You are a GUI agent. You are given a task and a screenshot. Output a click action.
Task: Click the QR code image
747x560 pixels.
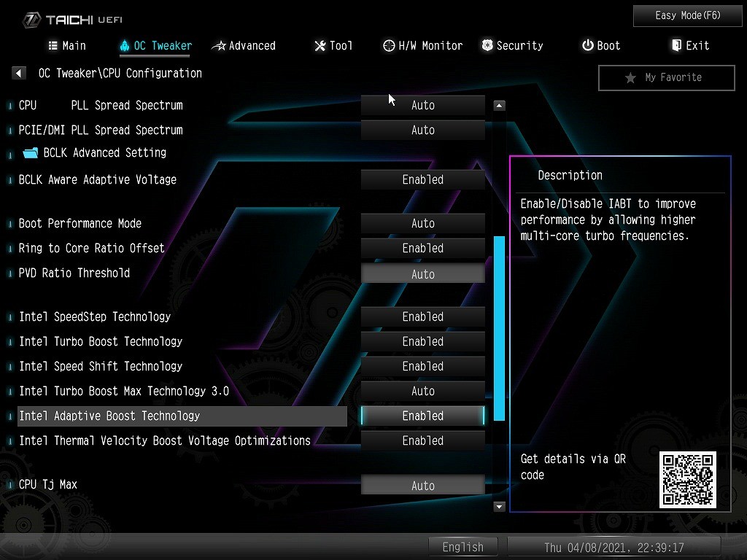[x=687, y=479]
